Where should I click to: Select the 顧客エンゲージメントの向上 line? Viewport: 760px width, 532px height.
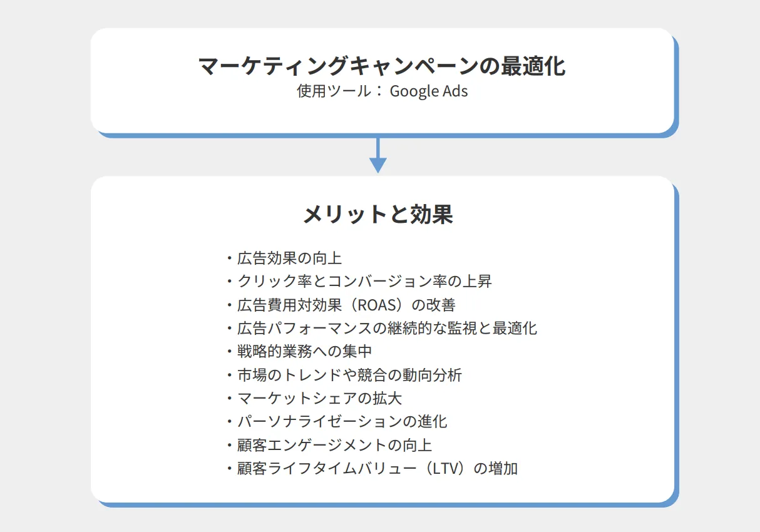pyautogui.click(x=329, y=445)
